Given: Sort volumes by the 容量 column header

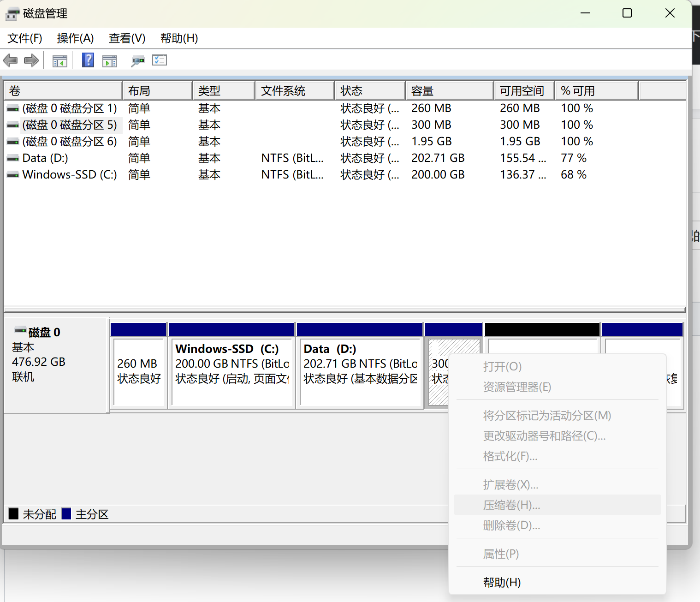Looking at the screenshot, I should point(449,91).
